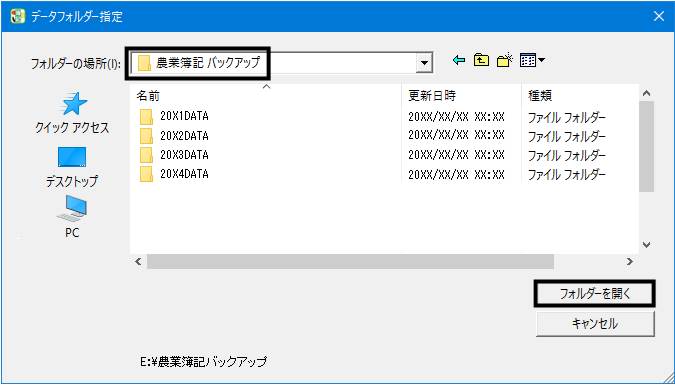The width and height of the screenshot is (675, 386).
Task: Click the vertical scrollbar thumb
Action: (x=646, y=146)
